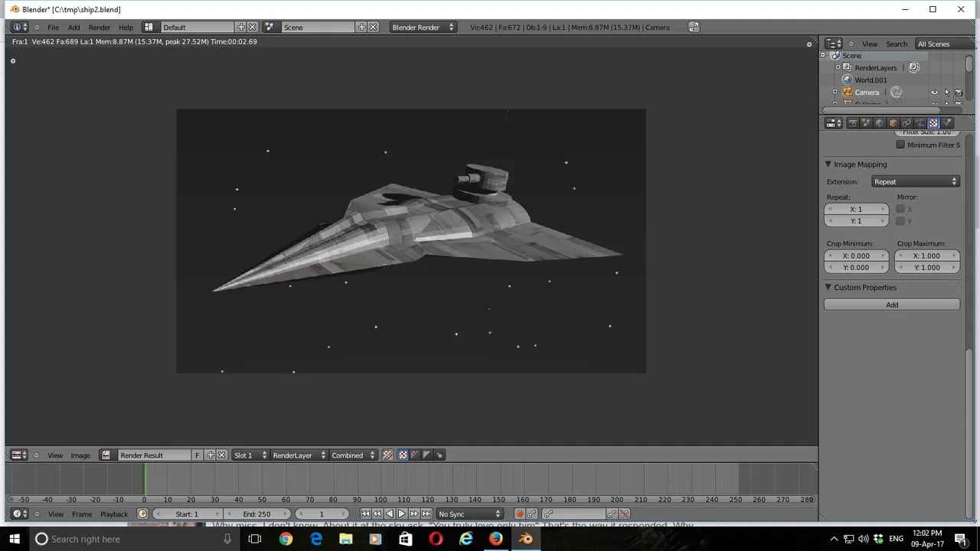This screenshot has width=980, height=551.
Task: Toggle Mirror X checkbox
Action: (x=900, y=209)
